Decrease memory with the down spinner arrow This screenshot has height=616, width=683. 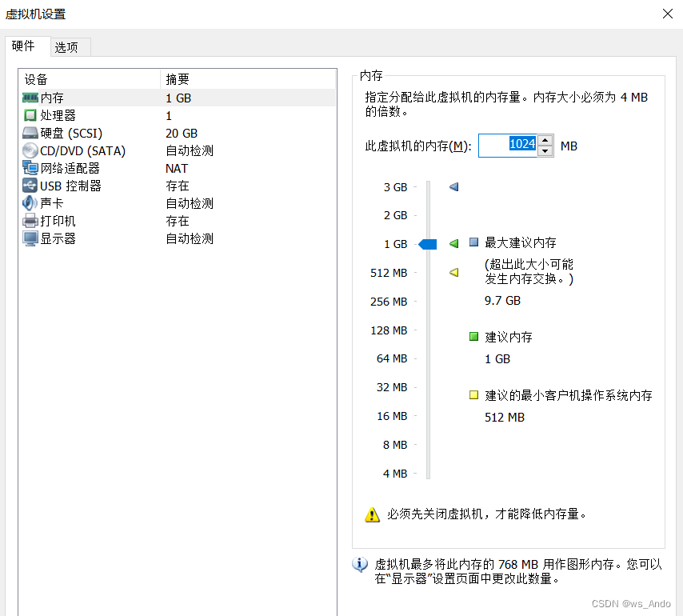[x=545, y=151]
